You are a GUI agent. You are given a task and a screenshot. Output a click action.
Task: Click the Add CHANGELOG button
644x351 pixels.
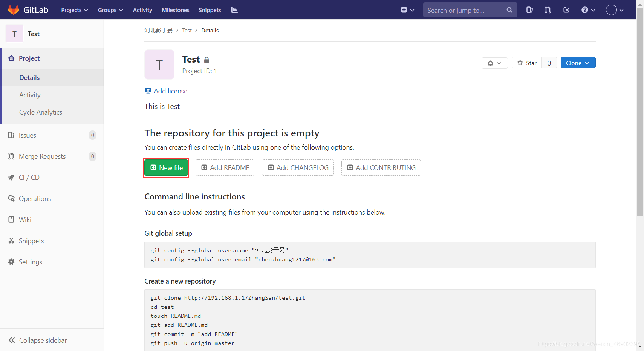(298, 168)
